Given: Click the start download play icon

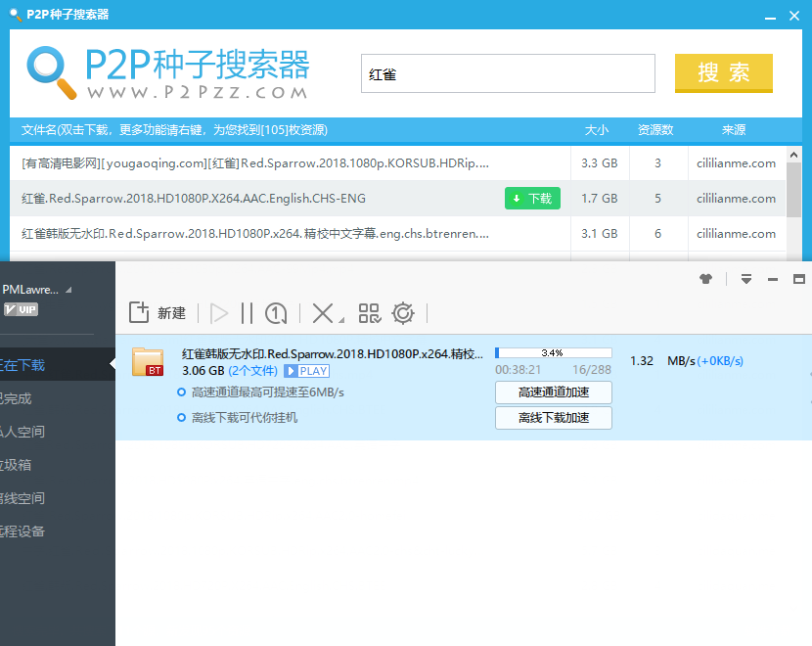Looking at the screenshot, I should 219,313.
